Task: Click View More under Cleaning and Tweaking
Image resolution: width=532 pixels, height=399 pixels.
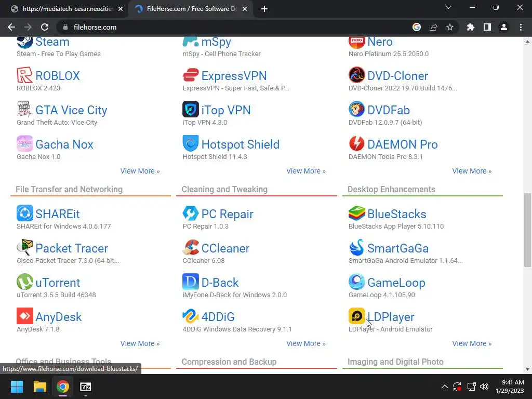Action: (x=305, y=343)
